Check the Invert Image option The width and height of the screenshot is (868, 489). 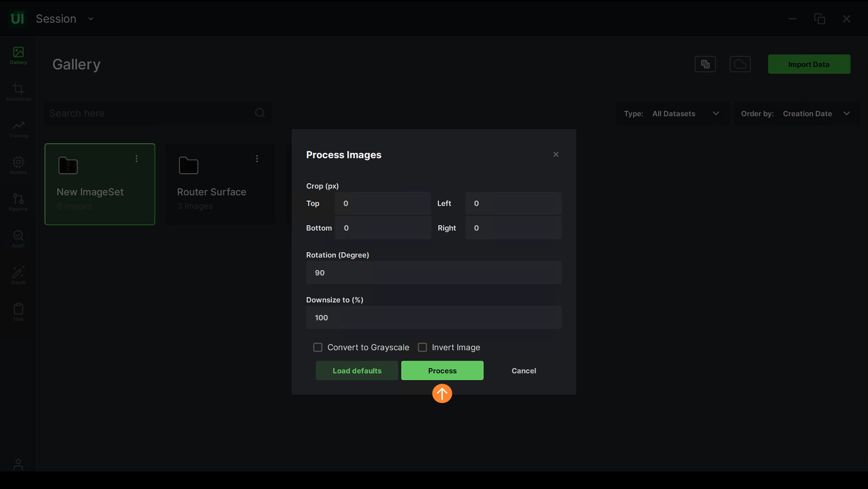point(422,347)
